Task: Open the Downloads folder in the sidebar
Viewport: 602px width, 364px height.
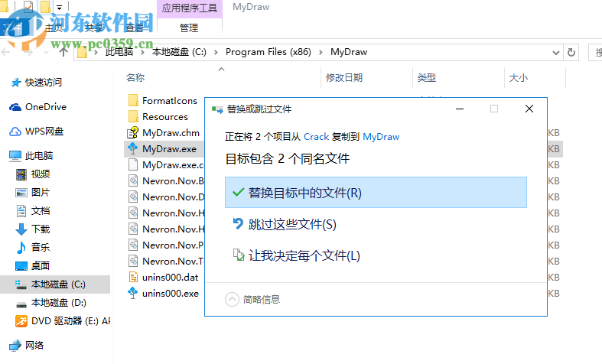Action: pyautogui.click(x=41, y=229)
